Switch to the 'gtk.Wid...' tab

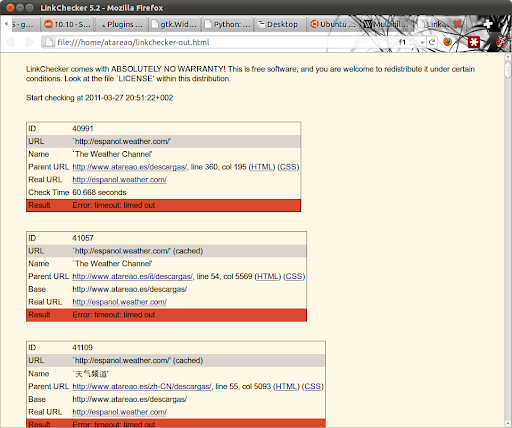[x=174, y=24]
